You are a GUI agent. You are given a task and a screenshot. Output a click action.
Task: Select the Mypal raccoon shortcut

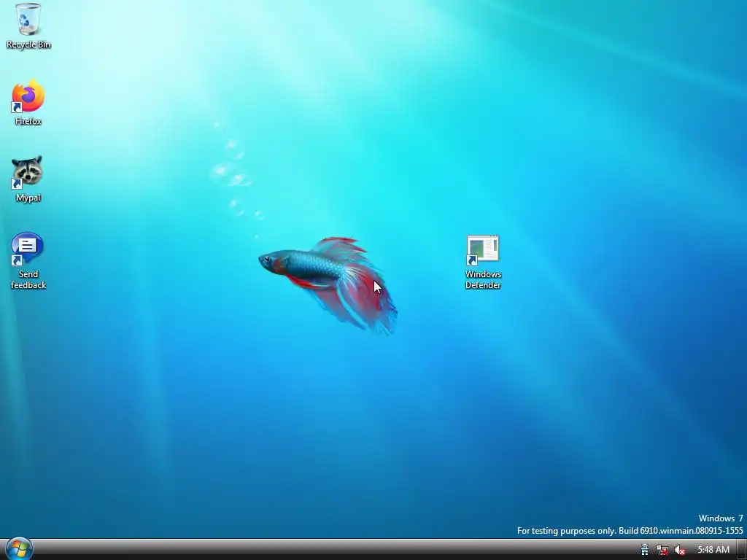(28, 179)
